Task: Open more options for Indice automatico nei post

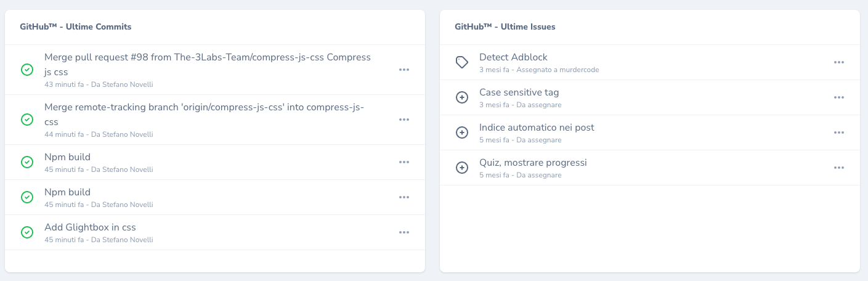Action: point(838,132)
